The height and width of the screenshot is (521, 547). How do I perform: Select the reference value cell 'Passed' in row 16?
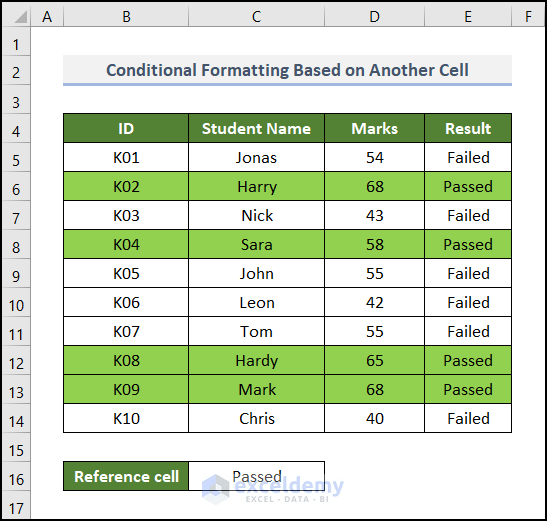(256, 476)
